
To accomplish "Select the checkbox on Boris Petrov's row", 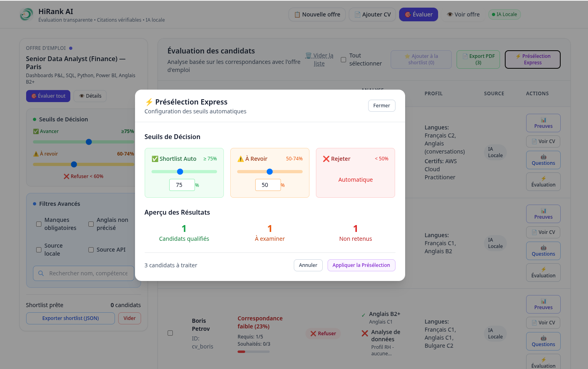I will (x=170, y=333).
